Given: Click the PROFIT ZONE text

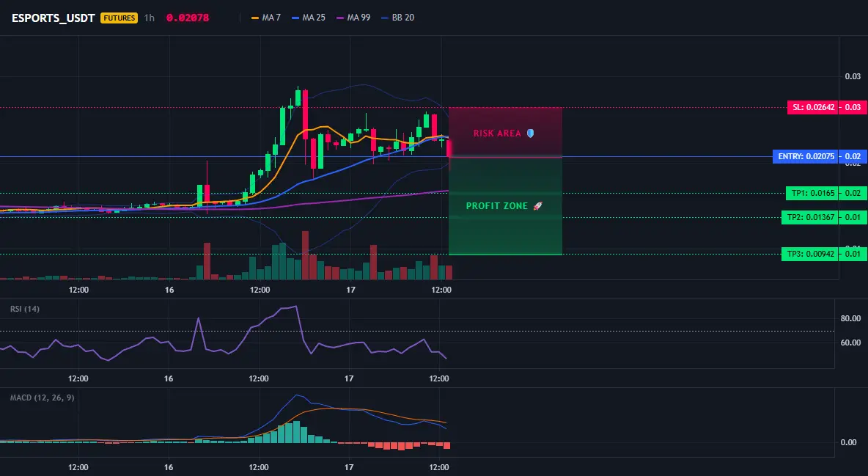Looking at the screenshot, I should 497,206.
